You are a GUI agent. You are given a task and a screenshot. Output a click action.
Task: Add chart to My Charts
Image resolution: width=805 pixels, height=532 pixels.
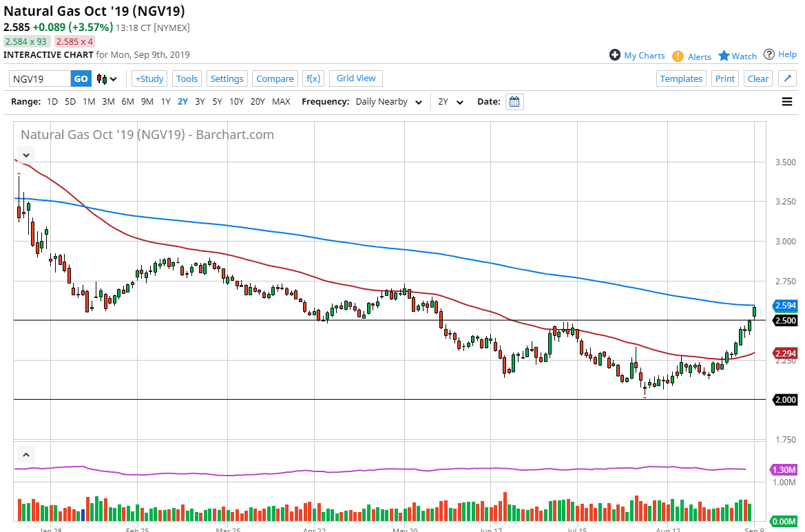coord(615,55)
